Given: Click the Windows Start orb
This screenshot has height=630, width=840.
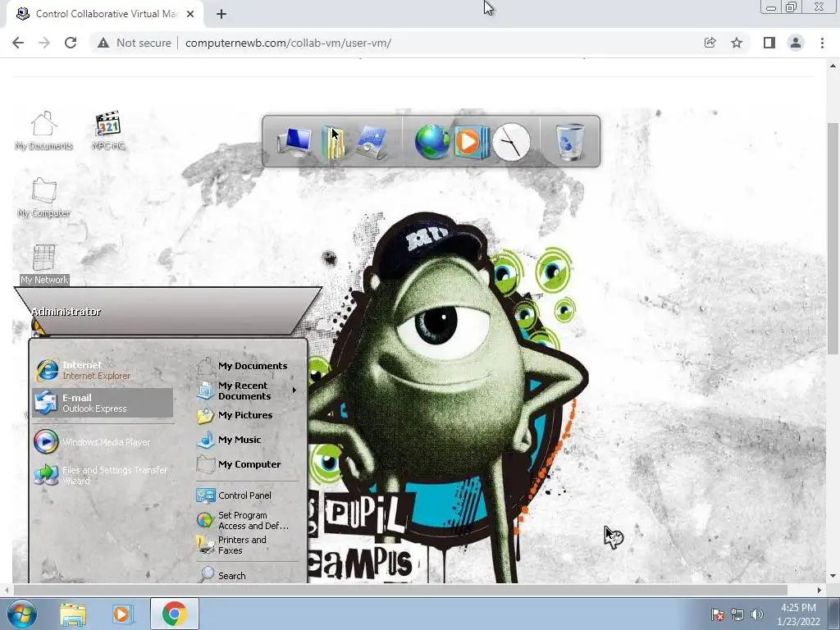Looking at the screenshot, I should click(21, 614).
